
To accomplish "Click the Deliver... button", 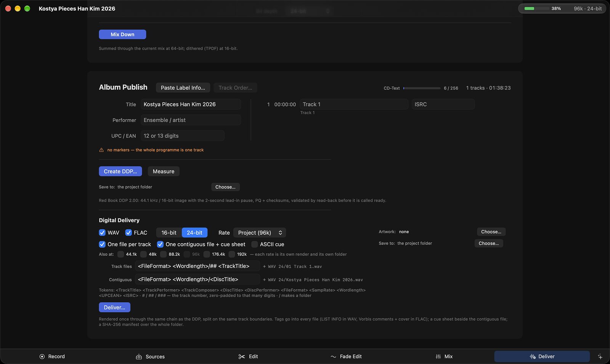I will tap(114, 307).
